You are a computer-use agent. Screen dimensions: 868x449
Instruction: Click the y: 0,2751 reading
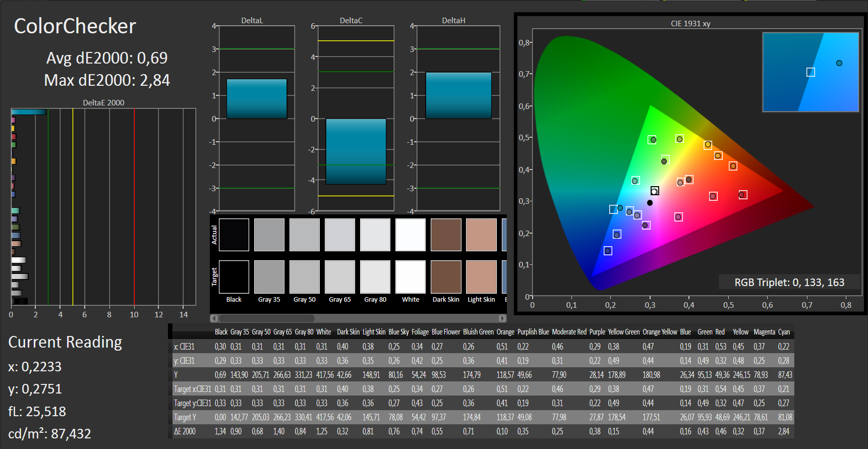35,389
